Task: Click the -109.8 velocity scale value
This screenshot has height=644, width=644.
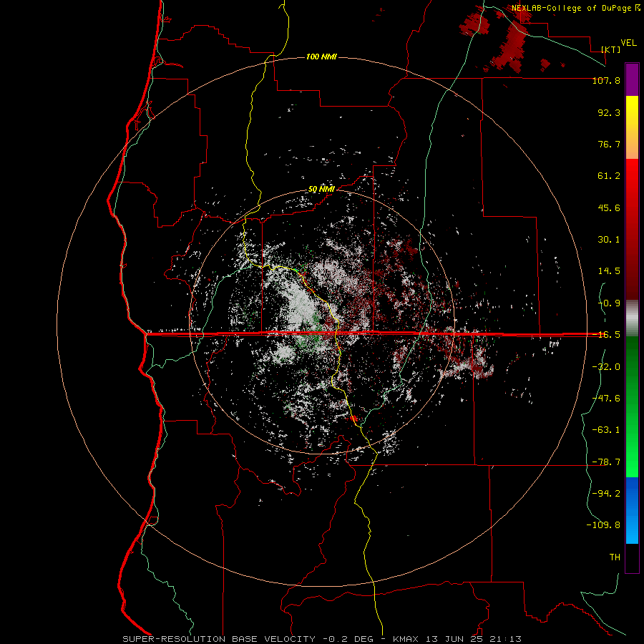Action: (603, 525)
